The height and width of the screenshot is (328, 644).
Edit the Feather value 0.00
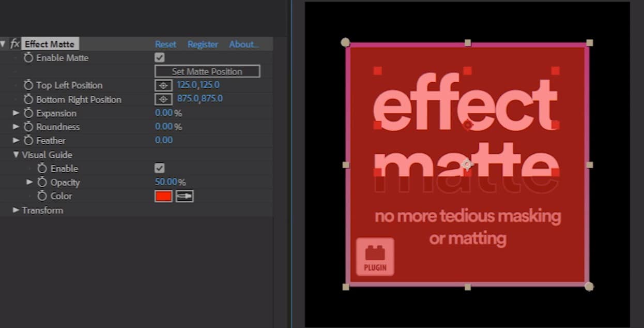pyautogui.click(x=164, y=140)
